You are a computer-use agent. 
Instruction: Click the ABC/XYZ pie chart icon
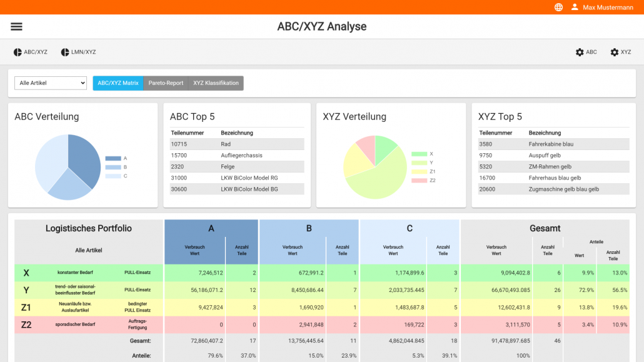click(18, 53)
